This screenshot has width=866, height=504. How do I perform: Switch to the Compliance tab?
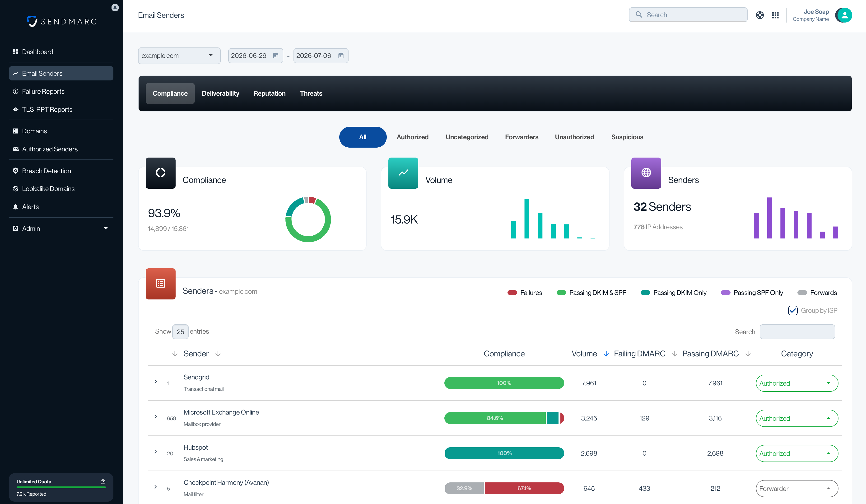(170, 93)
